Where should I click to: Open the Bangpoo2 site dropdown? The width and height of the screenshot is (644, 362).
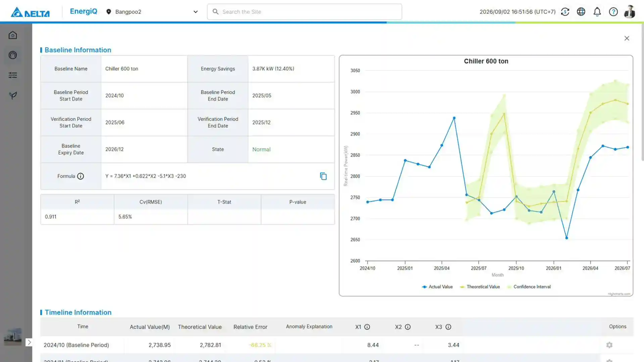[x=152, y=12]
